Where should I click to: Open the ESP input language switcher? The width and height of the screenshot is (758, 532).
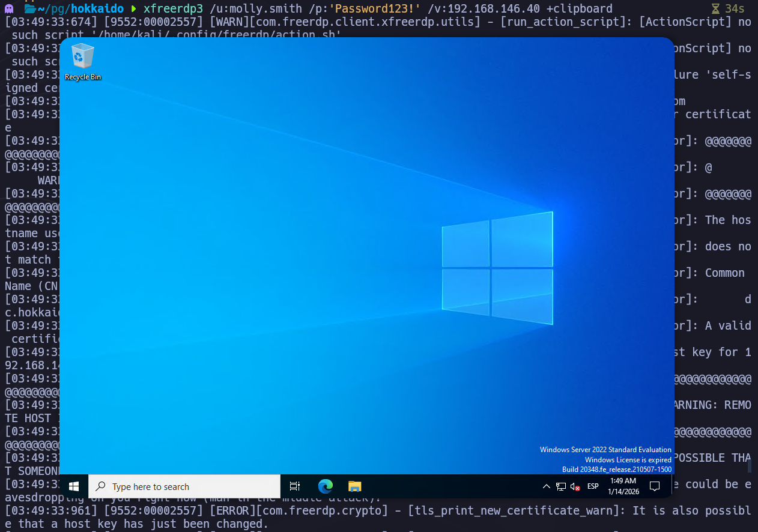(x=593, y=486)
